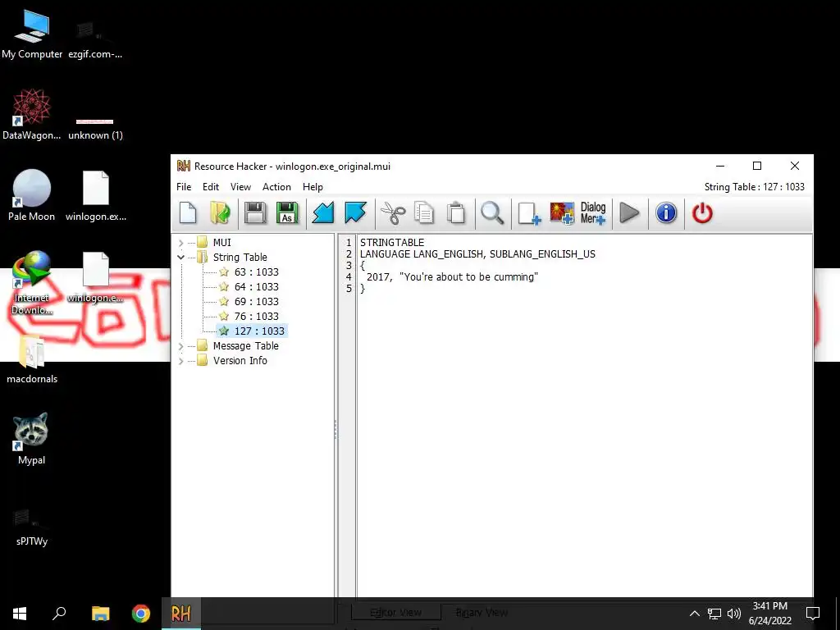Viewport: 840px width, 630px height.
Task: Open My Computer desktop icon
Action: pos(32,33)
